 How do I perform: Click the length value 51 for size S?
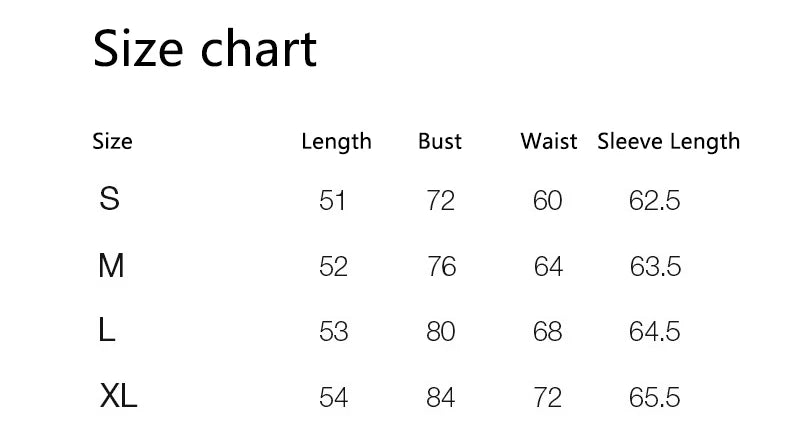pyautogui.click(x=333, y=201)
